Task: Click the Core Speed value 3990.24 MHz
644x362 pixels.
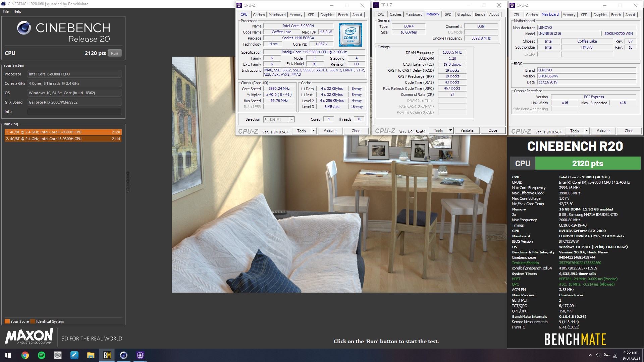Action: 279,89
